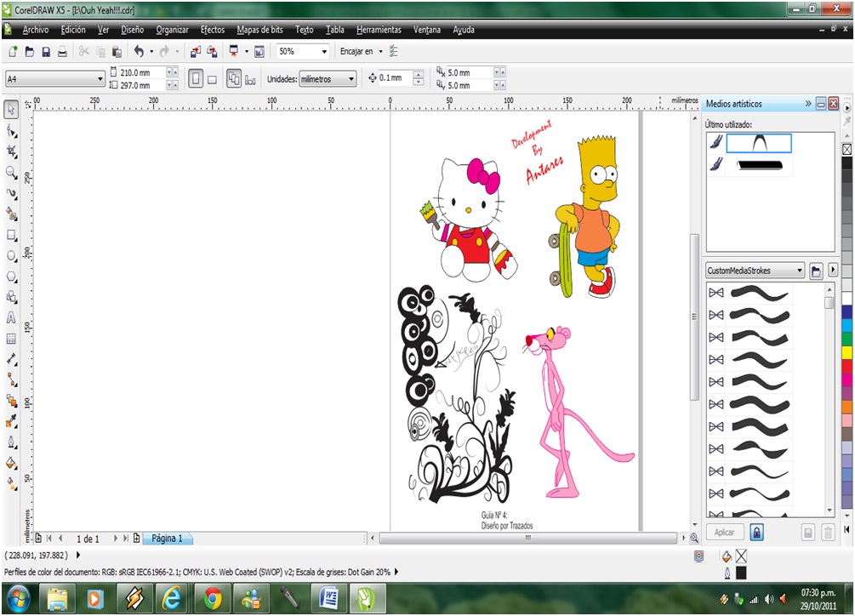
Task: Toggle apply layout to current page only
Action: (x=250, y=80)
